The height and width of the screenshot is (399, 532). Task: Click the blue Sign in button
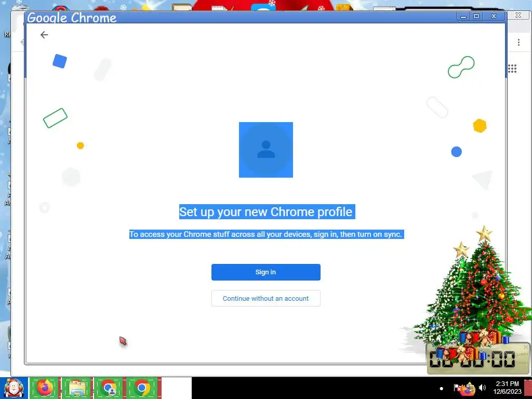(265, 272)
